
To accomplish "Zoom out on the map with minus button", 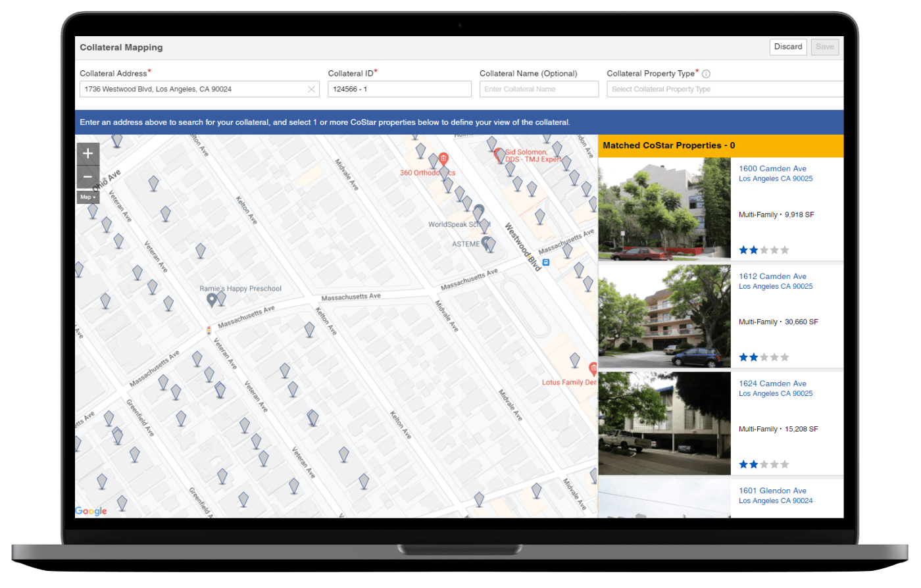I will (87, 177).
